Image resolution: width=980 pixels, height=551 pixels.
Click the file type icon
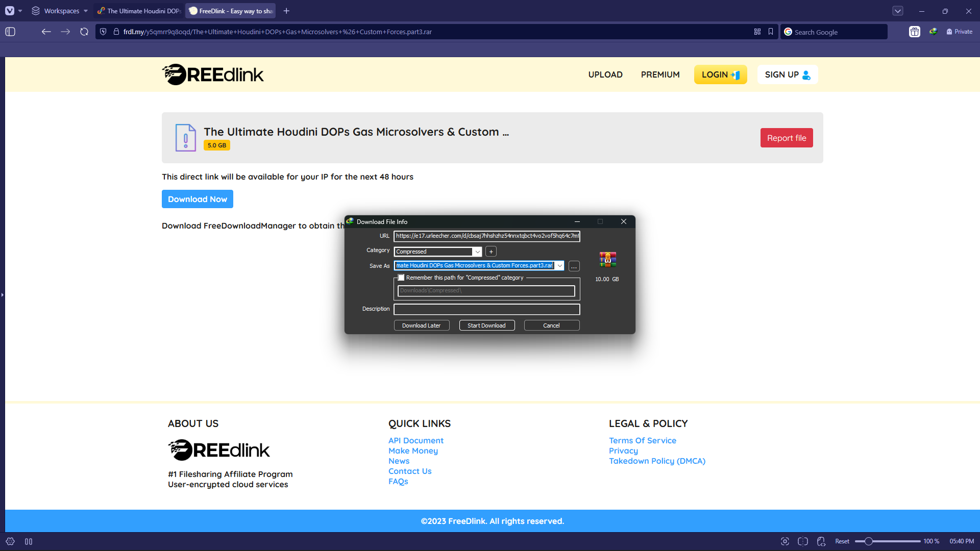[186, 138]
